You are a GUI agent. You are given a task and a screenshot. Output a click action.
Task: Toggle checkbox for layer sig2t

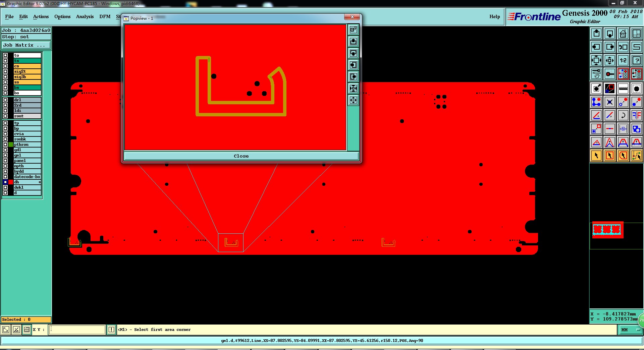tap(5, 71)
